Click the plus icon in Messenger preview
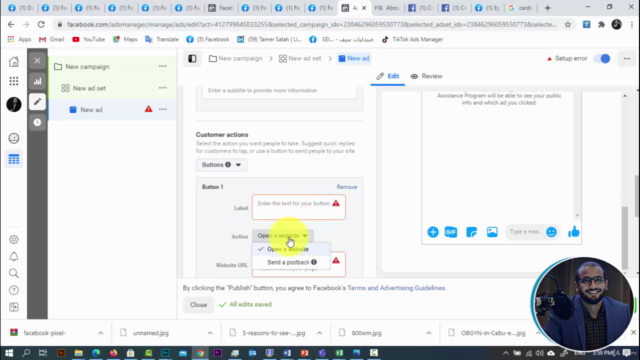 point(433,232)
